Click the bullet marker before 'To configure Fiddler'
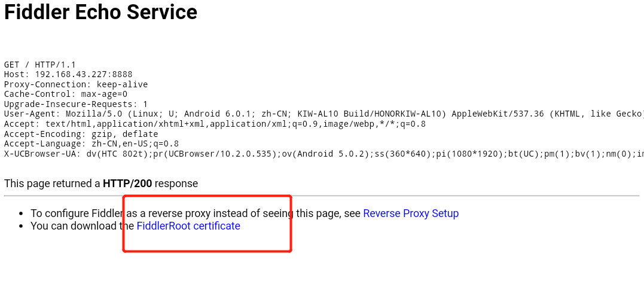Screen dimensions: 644x284 coord(21,214)
